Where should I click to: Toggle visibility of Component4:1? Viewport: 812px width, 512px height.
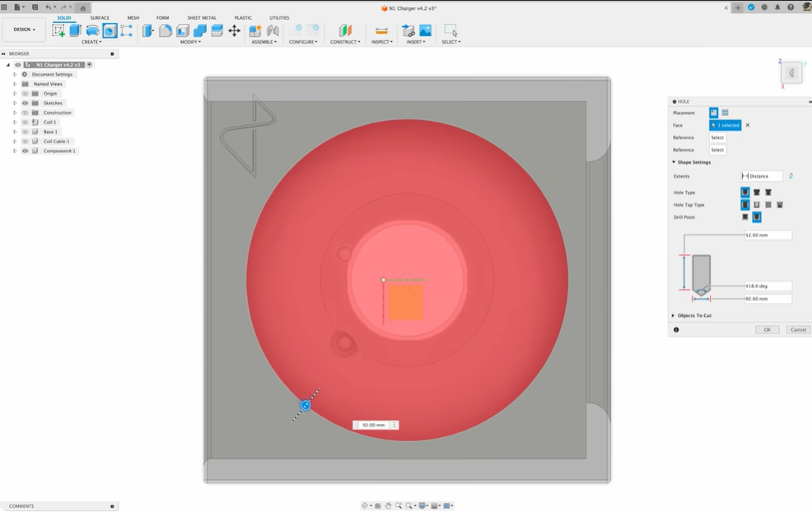point(25,151)
